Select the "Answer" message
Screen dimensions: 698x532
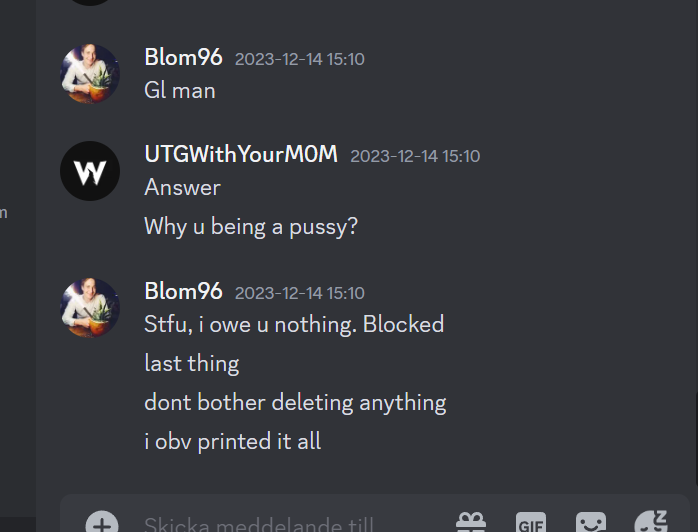pos(183,187)
